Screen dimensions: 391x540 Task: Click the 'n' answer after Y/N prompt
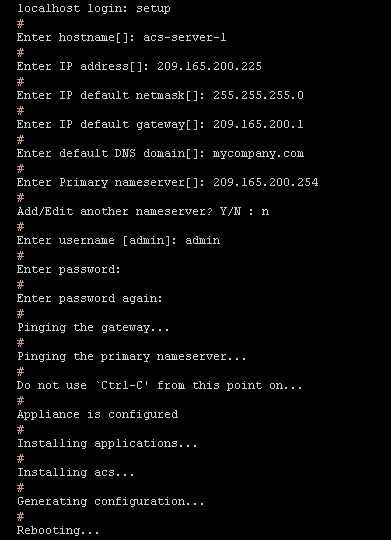pyautogui.click(x=265, y=211)
